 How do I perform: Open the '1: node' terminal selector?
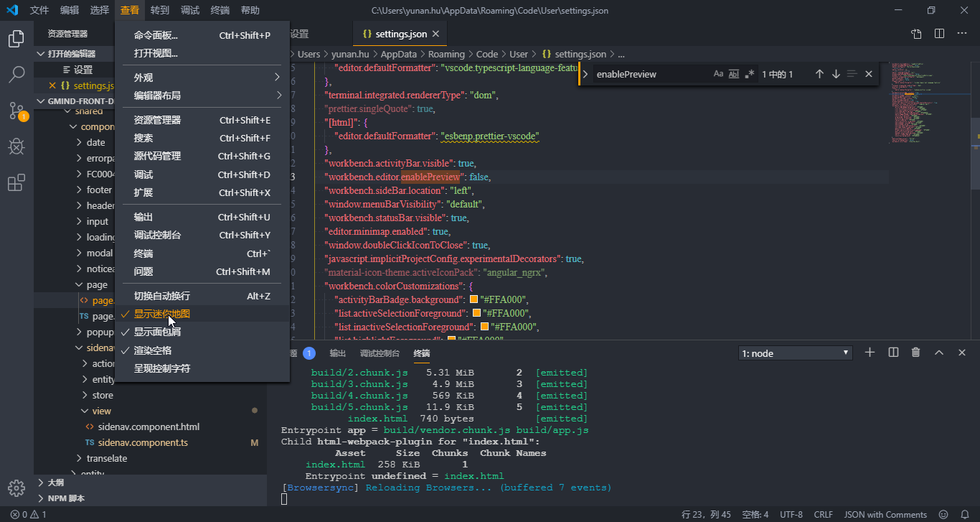(795, 352)
